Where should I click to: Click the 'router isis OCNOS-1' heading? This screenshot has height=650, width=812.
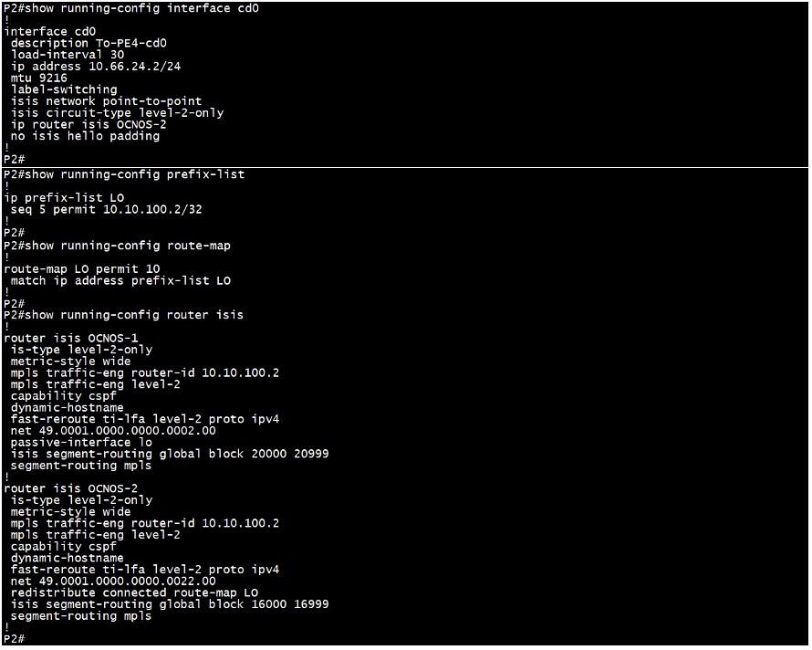click(71, 338)
